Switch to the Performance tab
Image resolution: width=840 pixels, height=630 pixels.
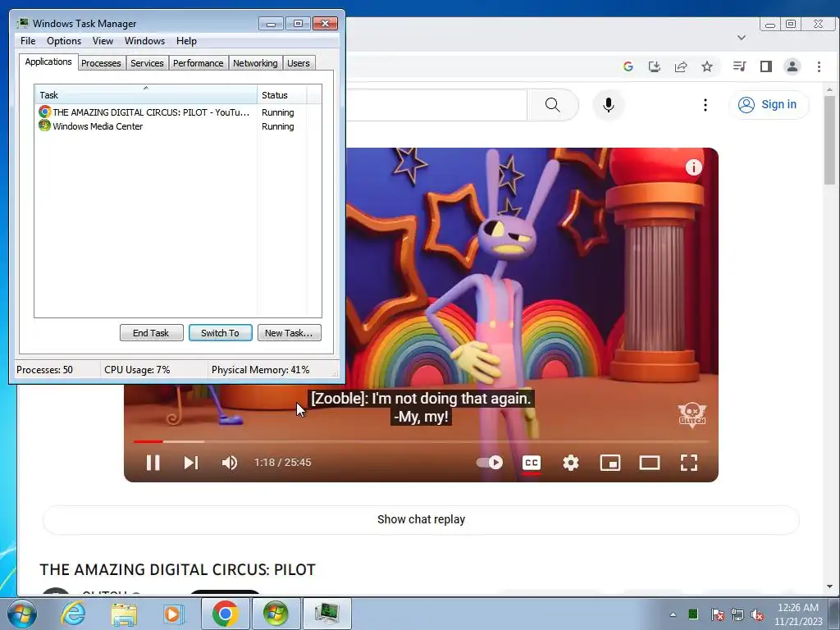click(x=199, y=63)
